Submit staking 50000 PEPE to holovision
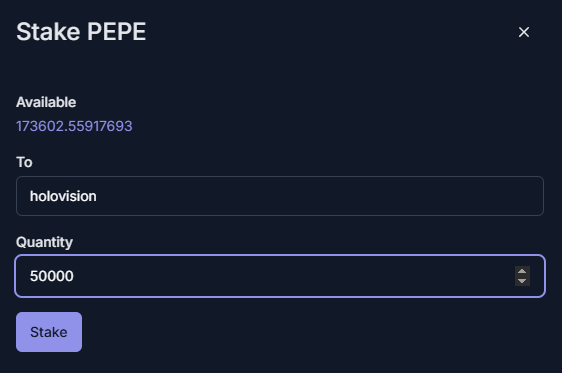Image resolution: width=562 pixels, height=373 pixels. tap(49, 332)
